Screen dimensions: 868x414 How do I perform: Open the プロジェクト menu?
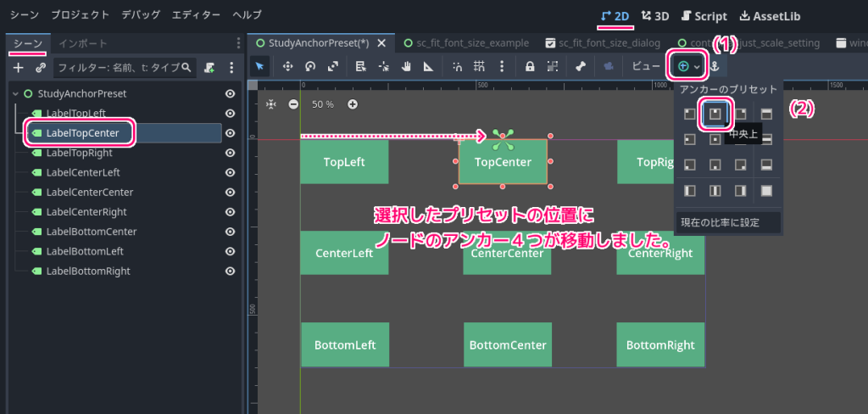81,15
